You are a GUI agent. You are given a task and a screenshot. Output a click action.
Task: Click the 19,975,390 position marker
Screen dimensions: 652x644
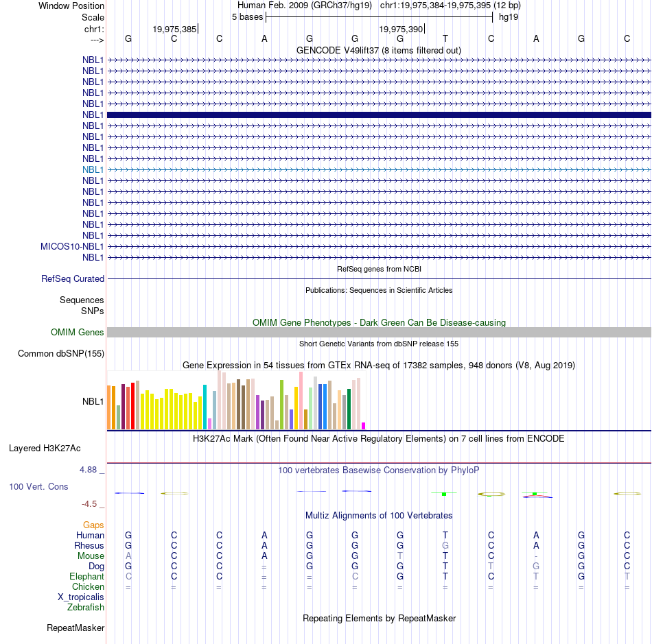(x=401, y=29)
